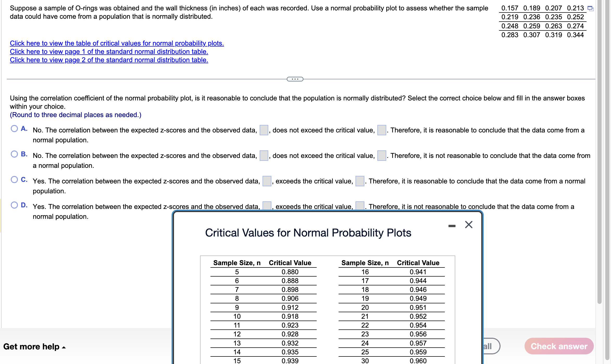Select answer choice C

pyautogui.click(x=14, y=180)
